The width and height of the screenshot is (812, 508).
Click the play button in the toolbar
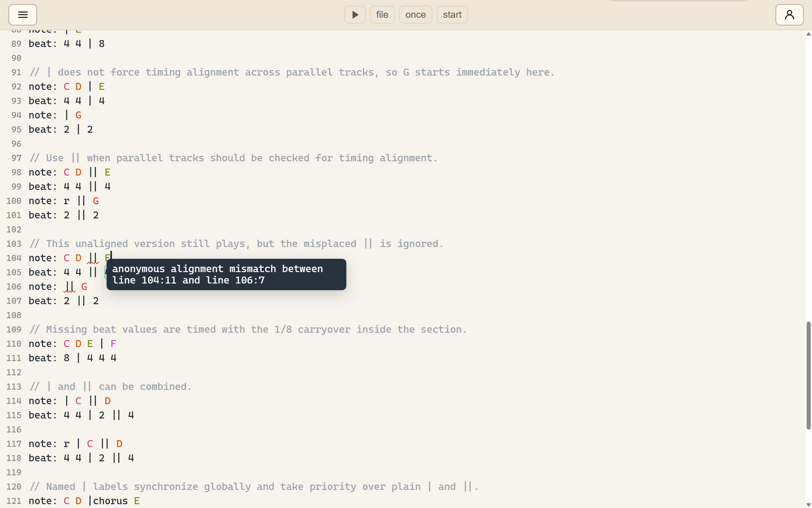tap(355, 15)
